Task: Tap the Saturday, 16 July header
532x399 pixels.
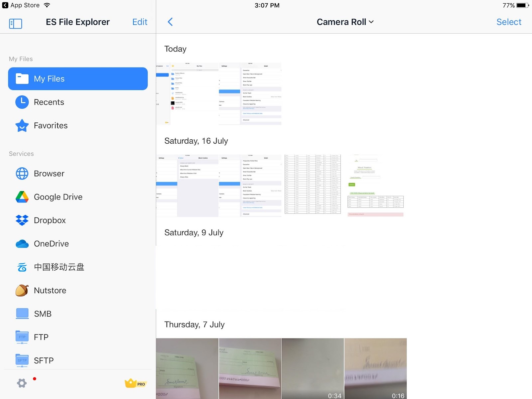Action: click(196, 141)
